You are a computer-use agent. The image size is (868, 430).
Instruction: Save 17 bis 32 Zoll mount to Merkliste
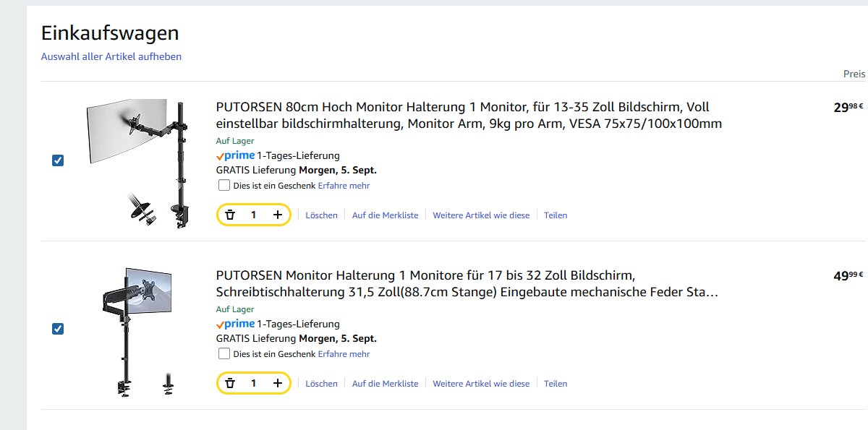coord(385,384)
